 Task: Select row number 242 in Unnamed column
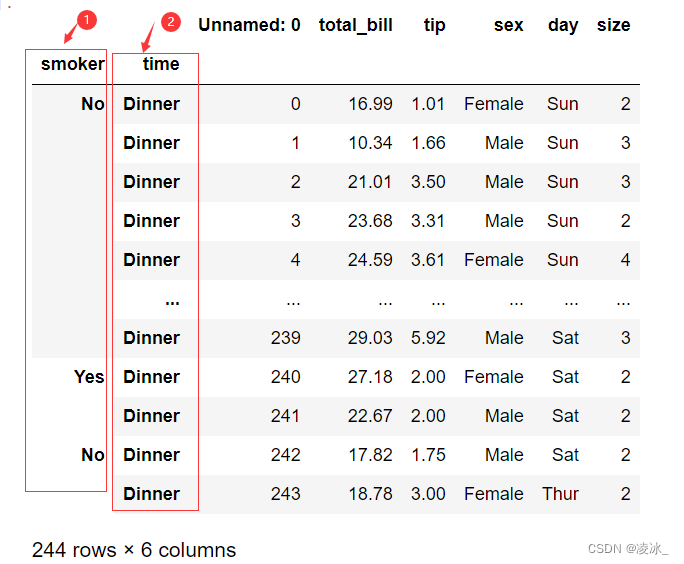pyautogui.click(x=286, y=455)
